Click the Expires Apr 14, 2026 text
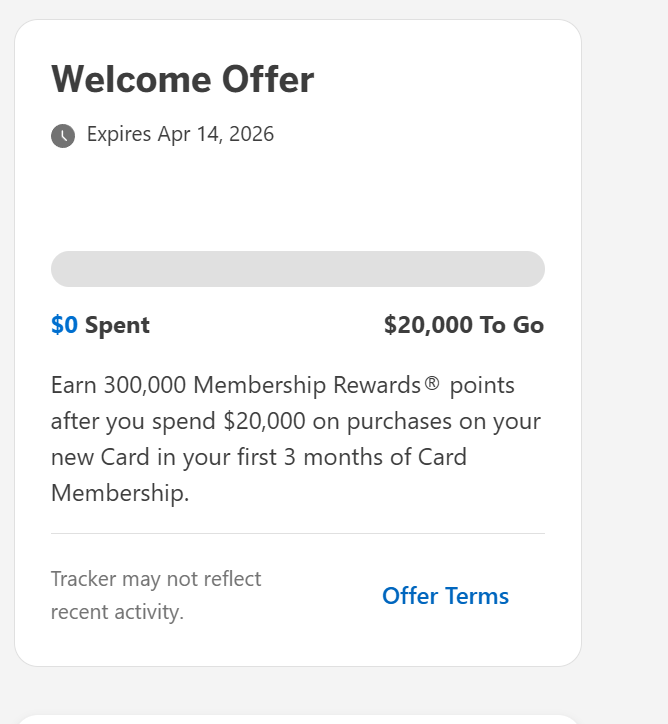The height and width of the screenshot is (724, 668). pyautogui.click(x=180, y=134)
